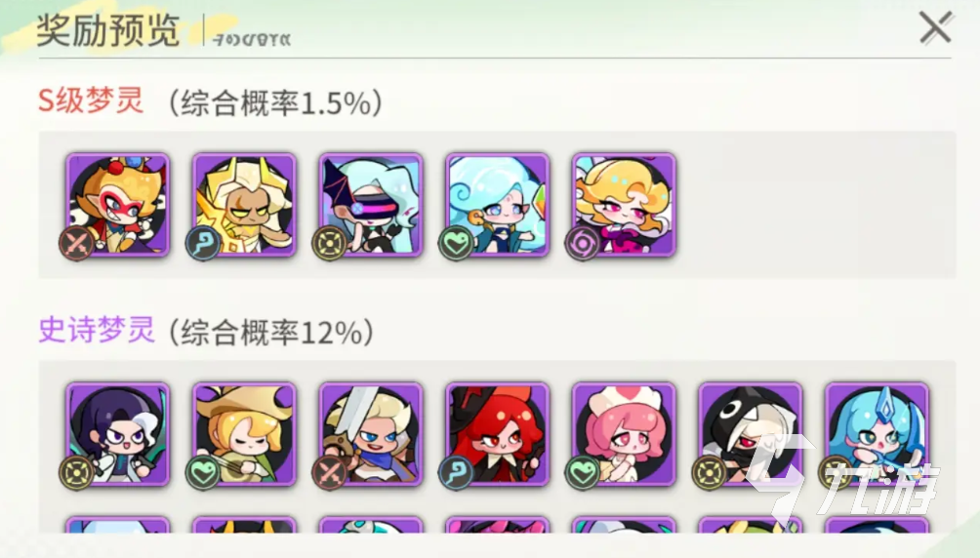980x558 pixels.
Task: Open the sword-wielding blonde epic character
Action: tap(371, 434)
